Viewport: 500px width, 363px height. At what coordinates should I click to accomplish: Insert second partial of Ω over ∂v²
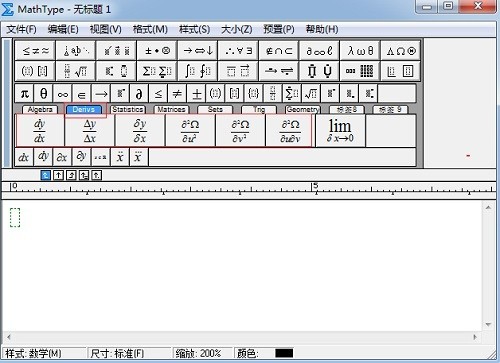pyautogui.click(x=240, y=131)
